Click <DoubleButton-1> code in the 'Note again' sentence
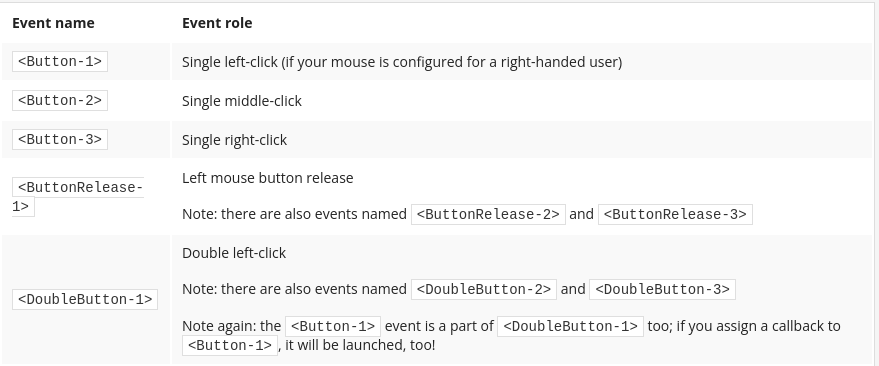 [570, 326]
